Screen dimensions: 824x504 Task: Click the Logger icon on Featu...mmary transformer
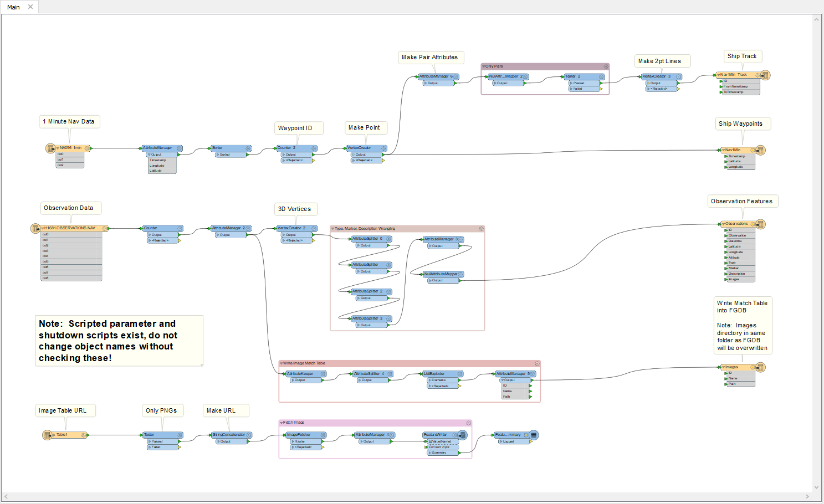(x=534, y=435)
